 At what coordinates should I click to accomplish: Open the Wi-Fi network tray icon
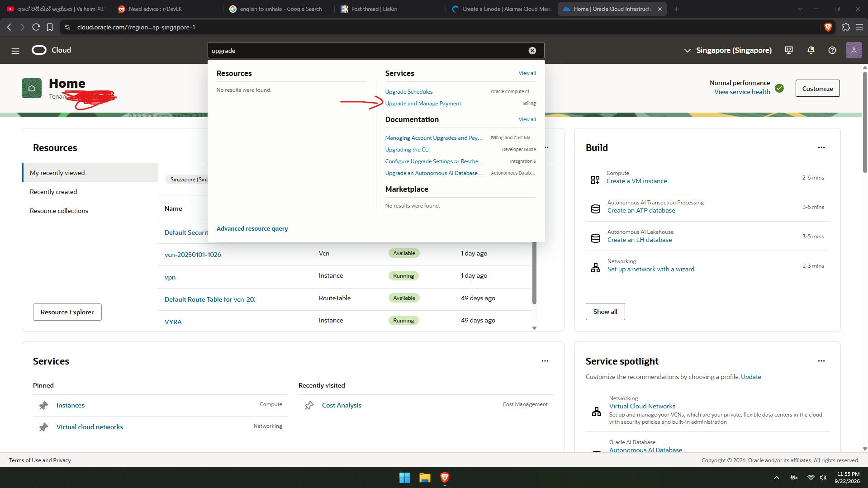click(811, 478)
